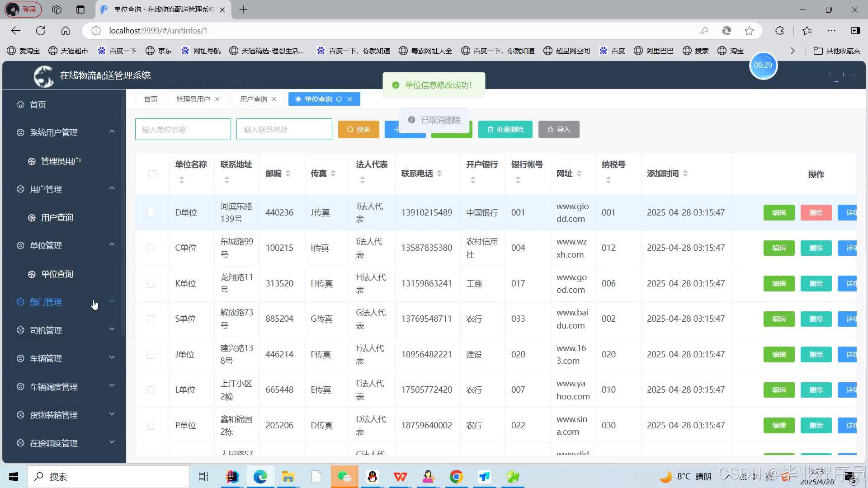The image size is (868, 488).
Task: Click the 批量删除 button
Action: coord(505,130)
